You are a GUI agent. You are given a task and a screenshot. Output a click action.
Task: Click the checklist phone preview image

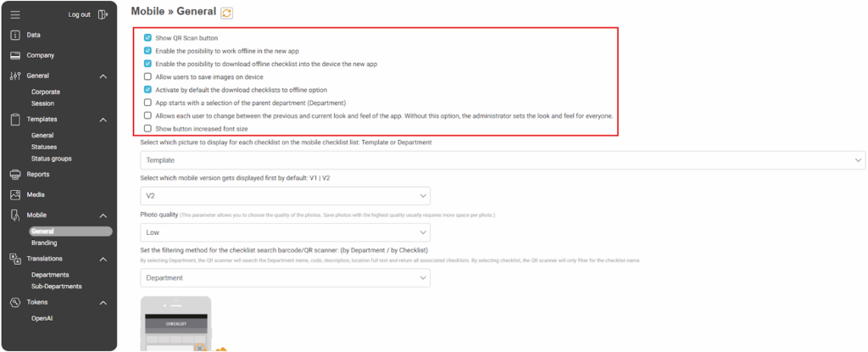175,324
